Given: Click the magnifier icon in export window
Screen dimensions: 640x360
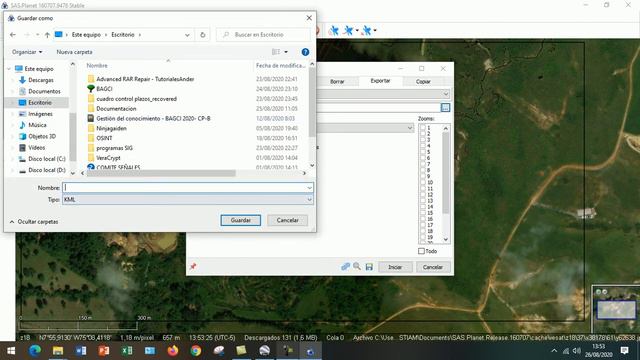Looking at the screenshot, I should point(357,267).
